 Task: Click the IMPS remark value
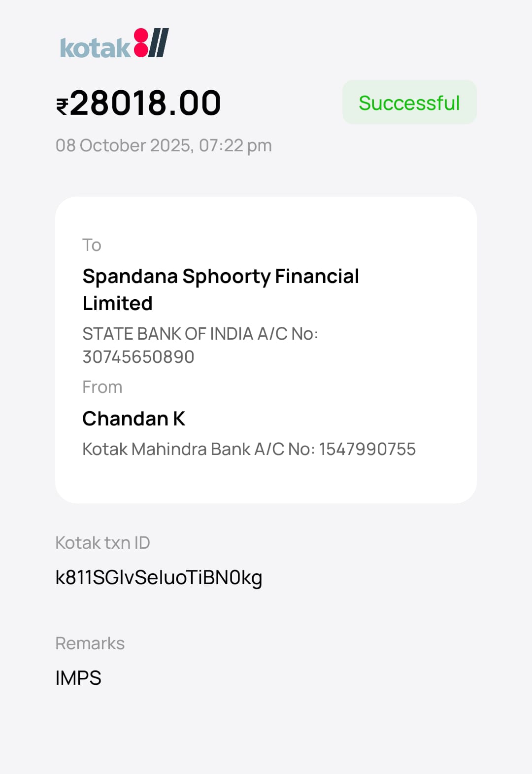[x=78, y=678]
